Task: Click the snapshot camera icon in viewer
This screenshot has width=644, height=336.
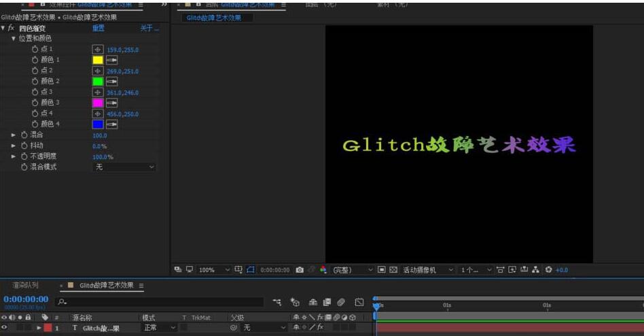Action: click(x=300, y=270)
